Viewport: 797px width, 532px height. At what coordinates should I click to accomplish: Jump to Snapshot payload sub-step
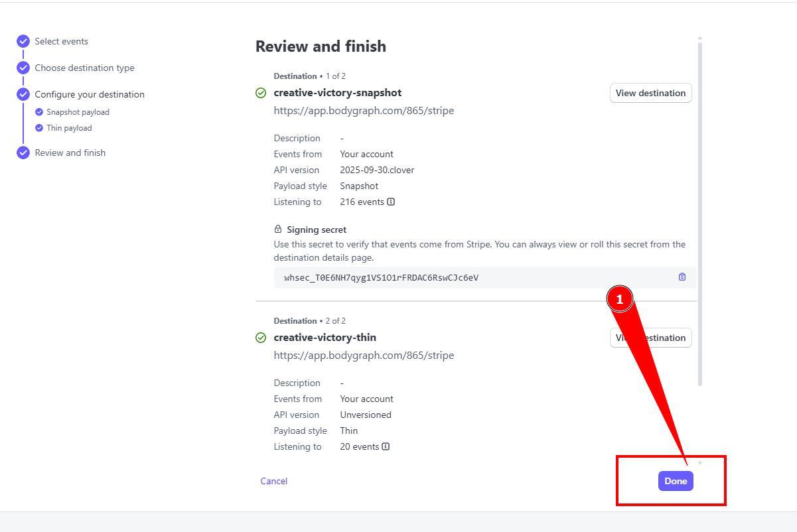pyautogui.click(x=78, y=112)
